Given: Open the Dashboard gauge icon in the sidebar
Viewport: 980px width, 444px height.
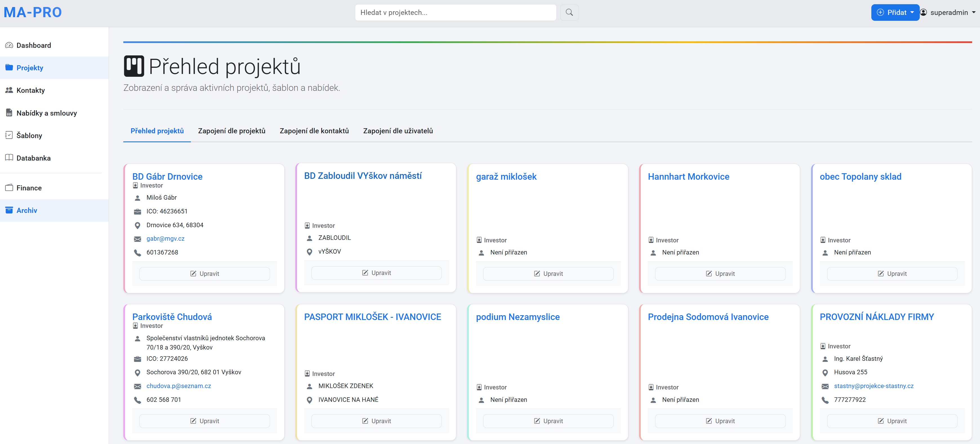Looking at the screenshot, I should pos(9,45).
